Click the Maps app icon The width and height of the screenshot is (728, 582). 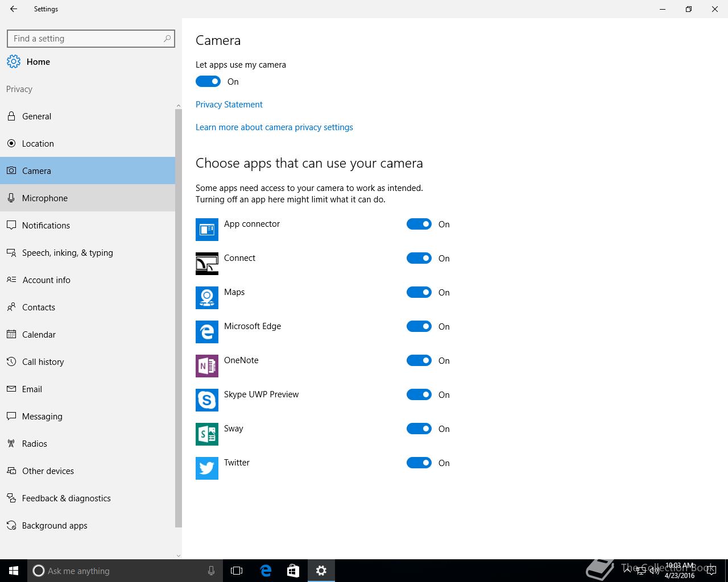coord(207,298)
